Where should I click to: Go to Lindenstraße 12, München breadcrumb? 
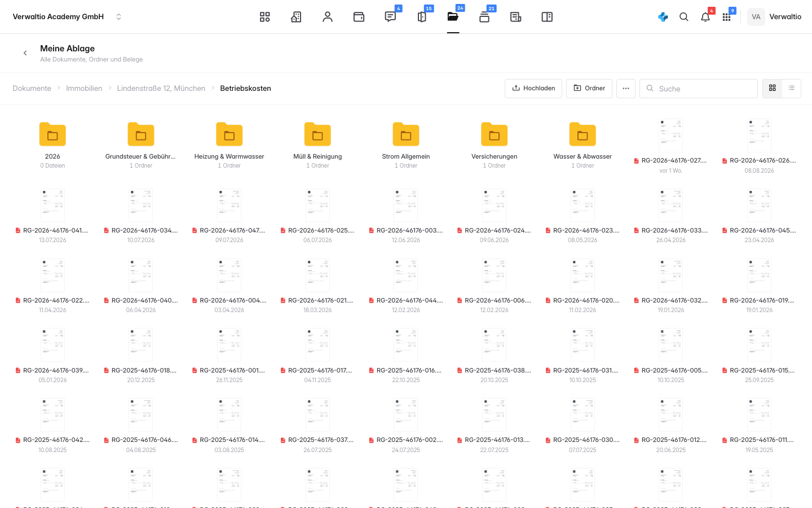coord(161,89)
